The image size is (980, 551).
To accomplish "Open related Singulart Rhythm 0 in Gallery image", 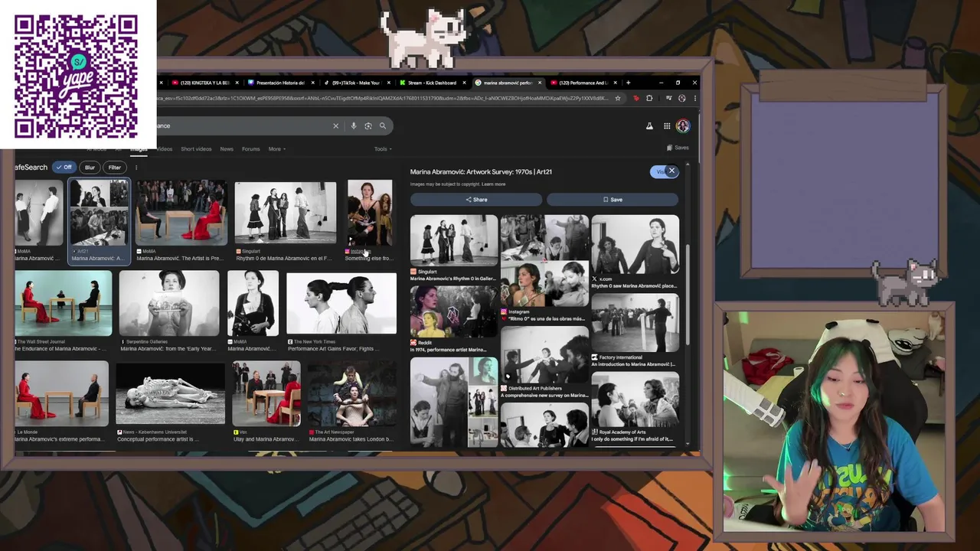I will tap(454, 240).
